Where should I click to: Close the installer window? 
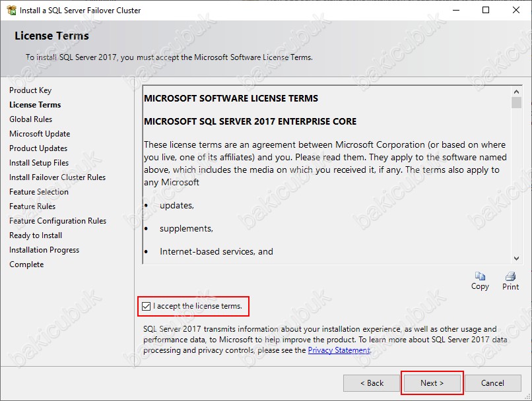(516, 10)
